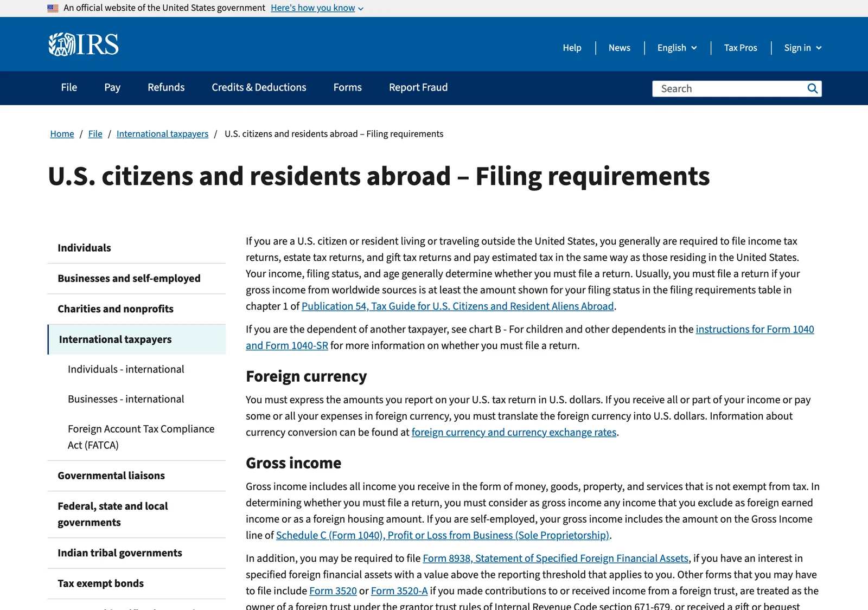Click the 'Foreign currency' heading
The height and width of the screenshot is (610, 868).
tap(306, 376)
